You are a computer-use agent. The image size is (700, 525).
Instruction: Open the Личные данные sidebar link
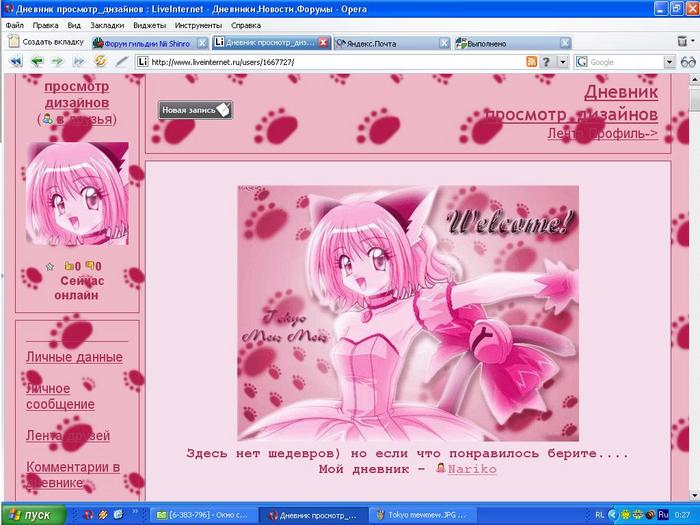[x=74, y=357]
